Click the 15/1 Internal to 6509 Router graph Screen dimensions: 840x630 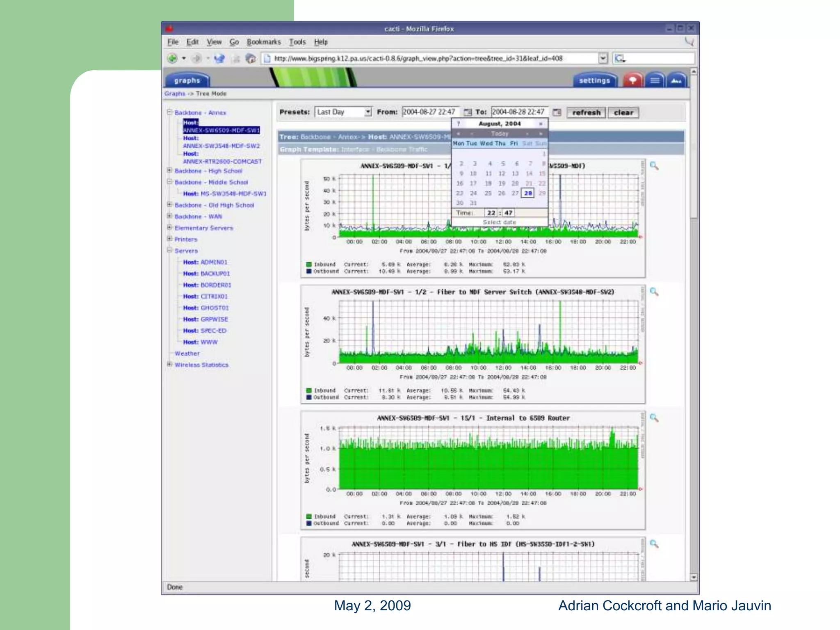473,470
